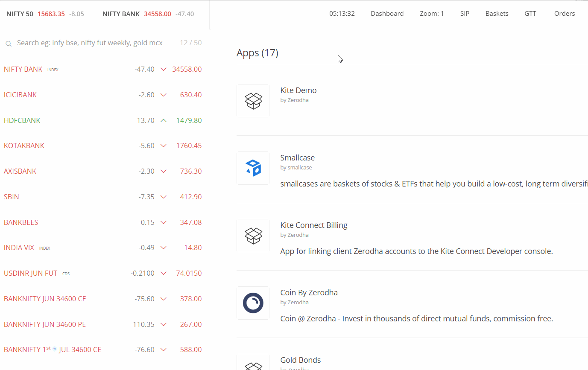
Task: Open the SIP section
Action: (465, 14)
